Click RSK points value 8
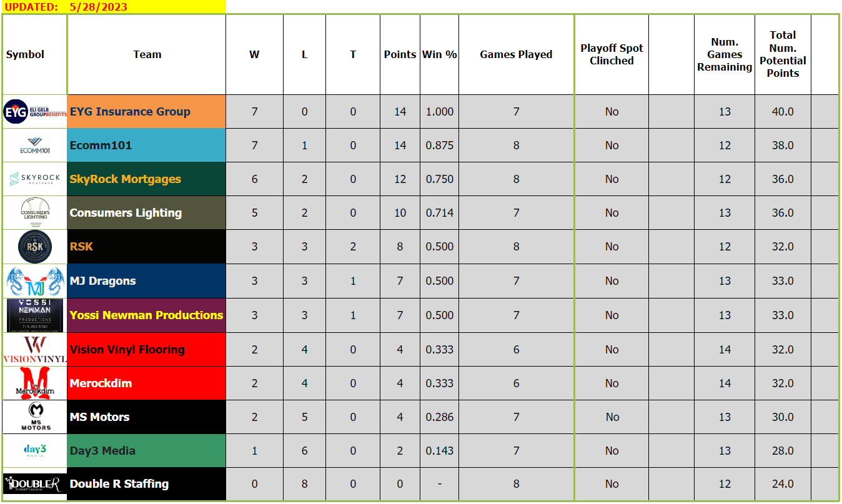The image size is (842, 504). 400,247
